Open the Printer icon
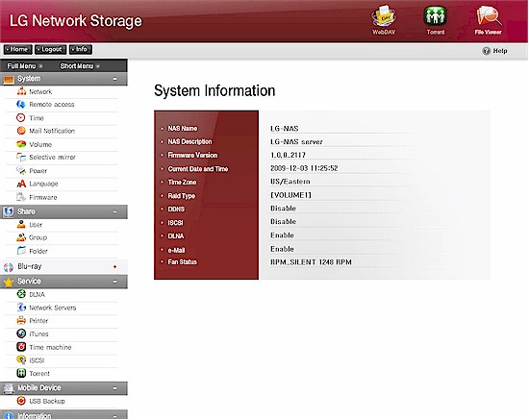Screen dimensions: 529x420 (x=21, y=320)
